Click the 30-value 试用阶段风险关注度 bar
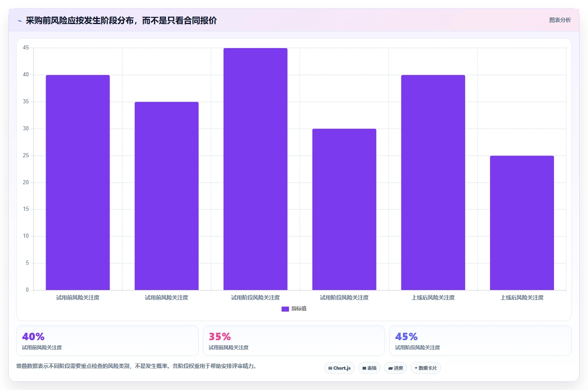 point(344,209)
